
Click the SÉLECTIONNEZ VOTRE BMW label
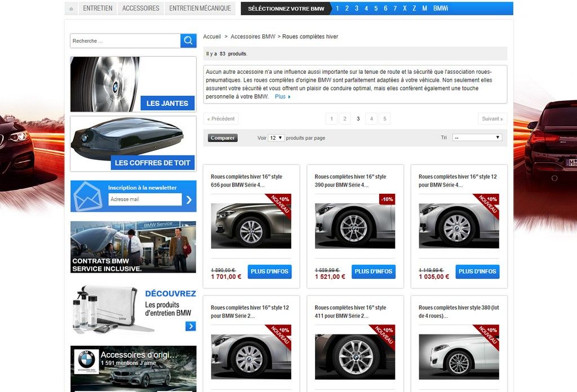point(286,8)
